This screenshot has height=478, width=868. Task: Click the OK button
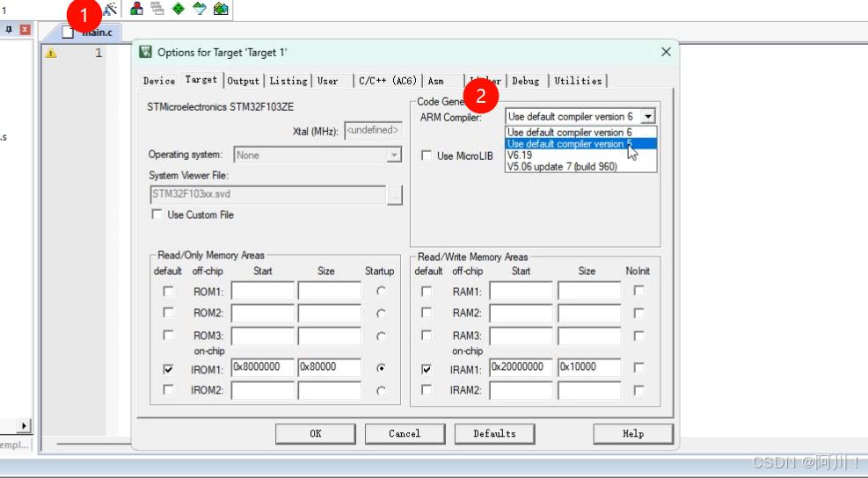point(316,434)
